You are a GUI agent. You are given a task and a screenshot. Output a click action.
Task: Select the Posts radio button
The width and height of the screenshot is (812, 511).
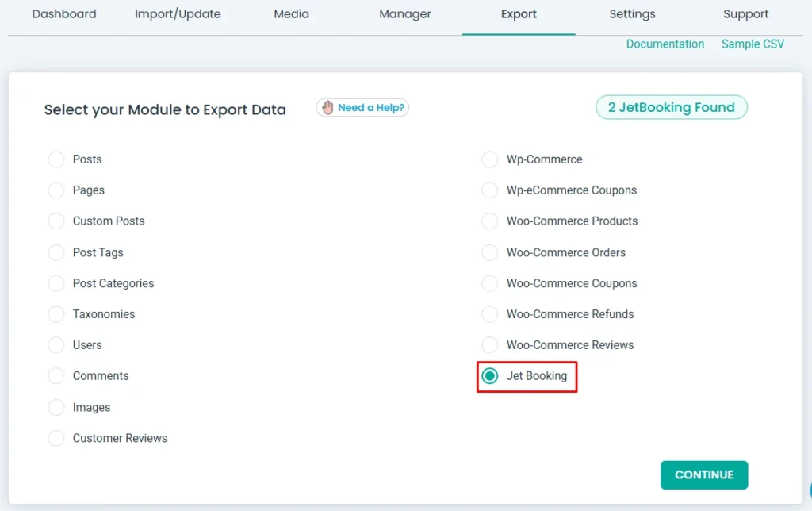point(56,159)
